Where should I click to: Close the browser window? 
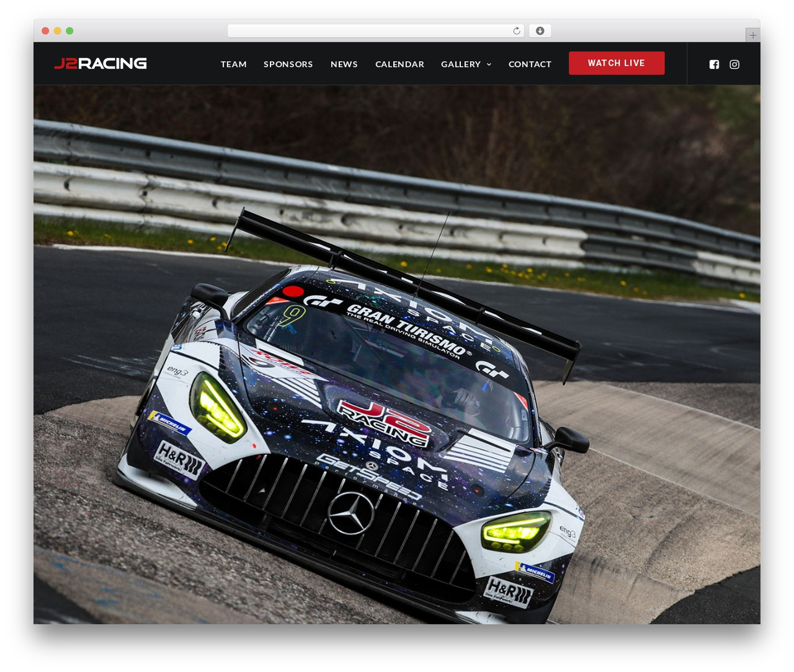[x=45, y=31]
